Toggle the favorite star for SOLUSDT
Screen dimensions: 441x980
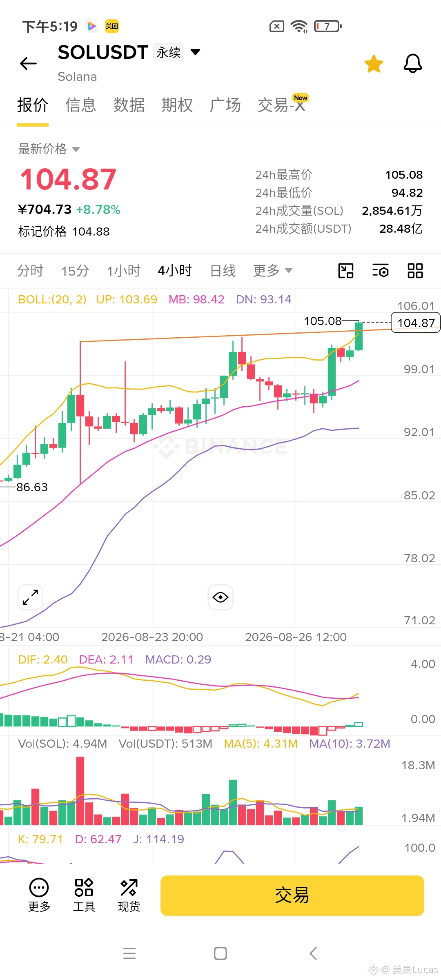pyautogui.click(x=374, y=64)
